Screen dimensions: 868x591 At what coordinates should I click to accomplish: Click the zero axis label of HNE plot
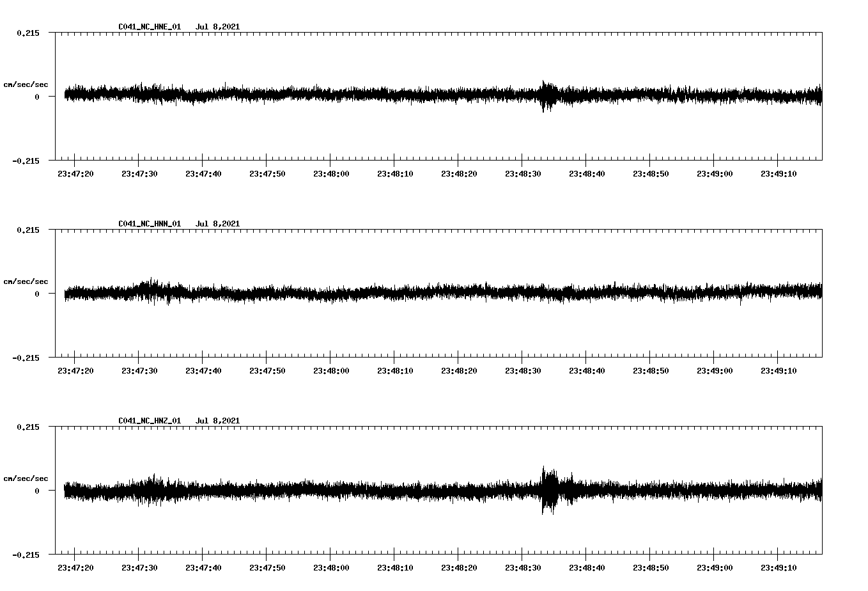tap(37, 97)
